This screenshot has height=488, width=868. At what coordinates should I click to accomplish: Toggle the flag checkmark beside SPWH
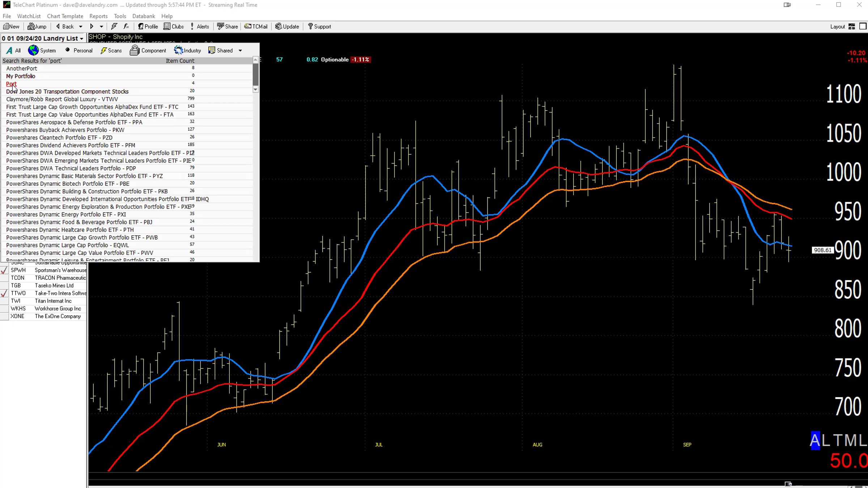[4, 270]
